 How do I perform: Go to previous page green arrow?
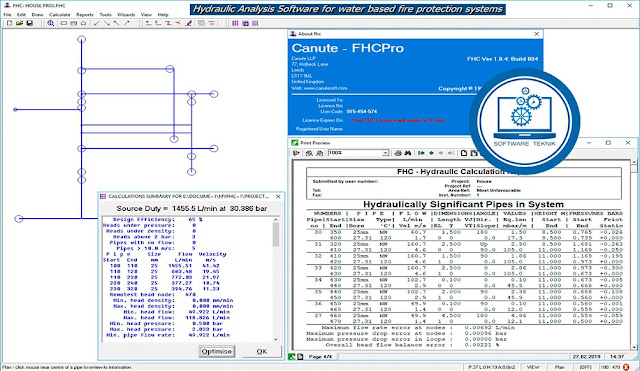pyautogui.click(x=431, y=153)
